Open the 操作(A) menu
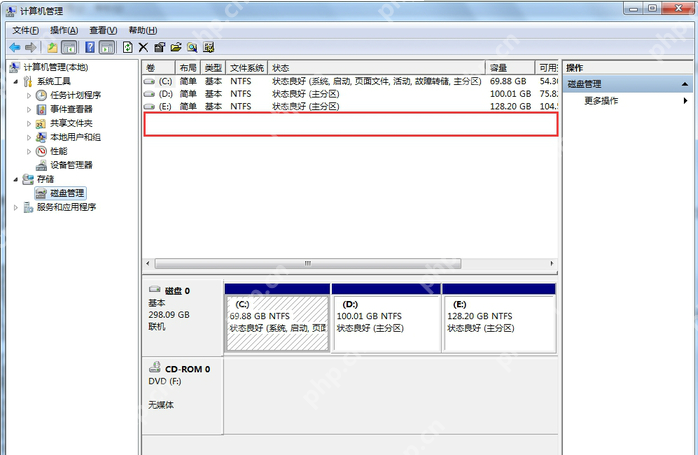 pos(64,30)
